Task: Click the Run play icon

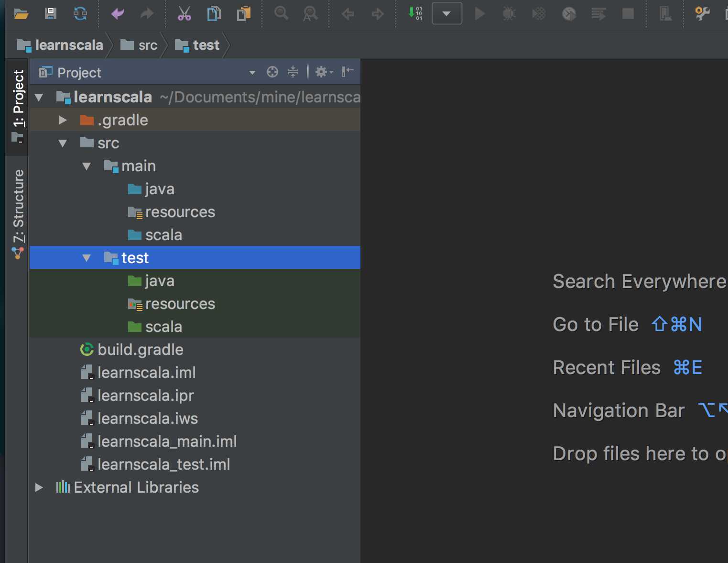Action: click(480, 13)
